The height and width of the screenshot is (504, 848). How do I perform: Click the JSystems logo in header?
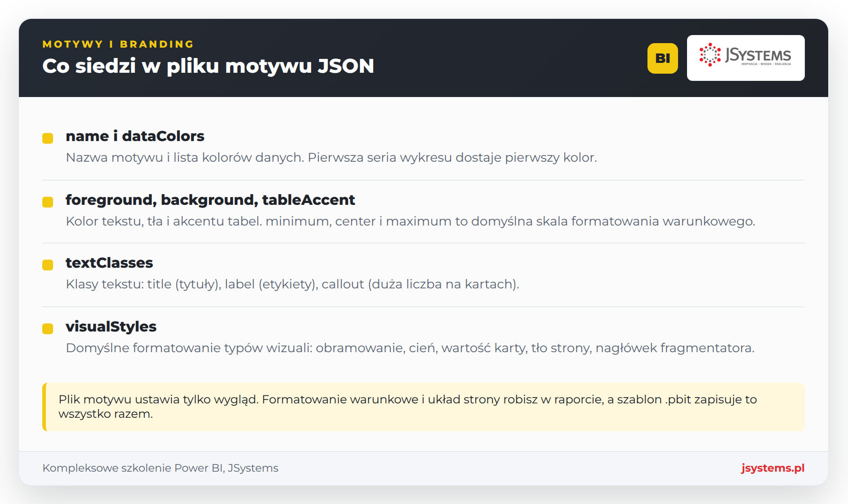(x=745, y=58)
